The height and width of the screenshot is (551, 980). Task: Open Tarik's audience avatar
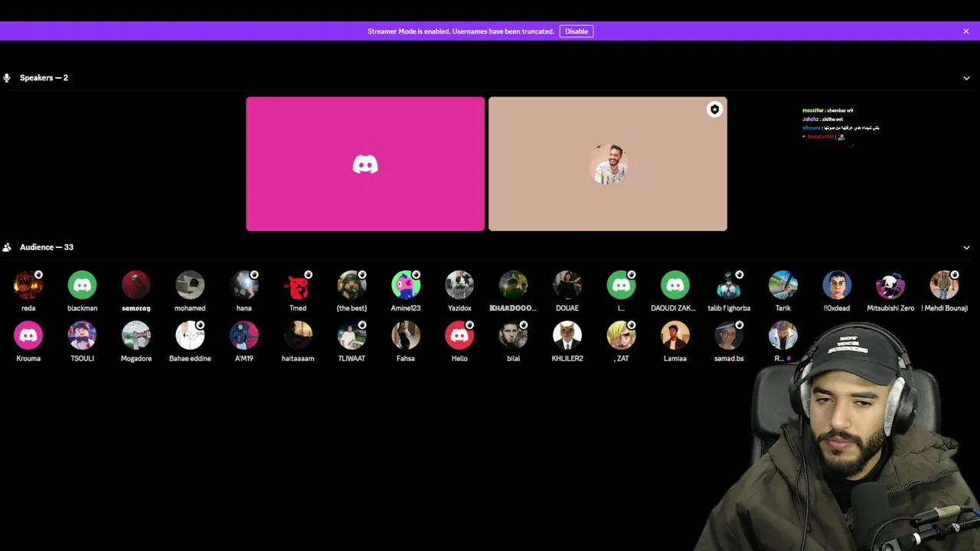pos(782,285)
